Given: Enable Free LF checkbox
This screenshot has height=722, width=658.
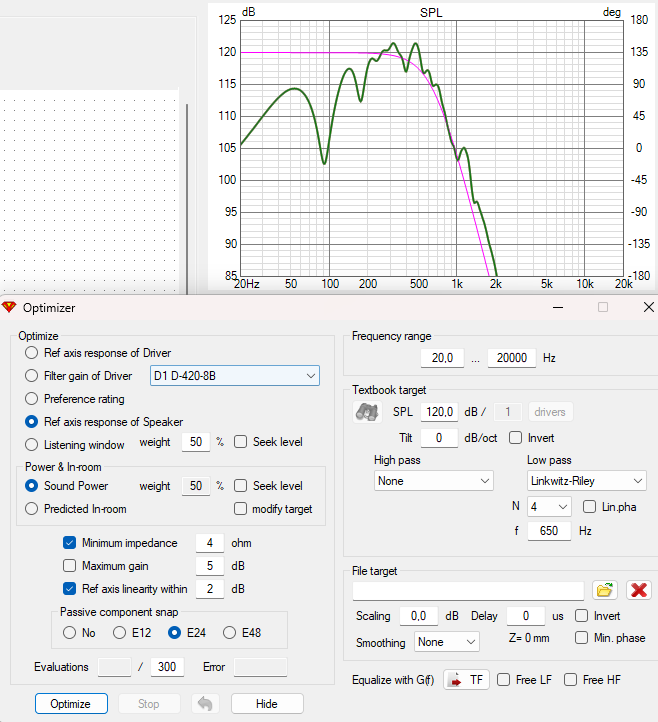Looking at the screenshot, I should coord(503,680).
